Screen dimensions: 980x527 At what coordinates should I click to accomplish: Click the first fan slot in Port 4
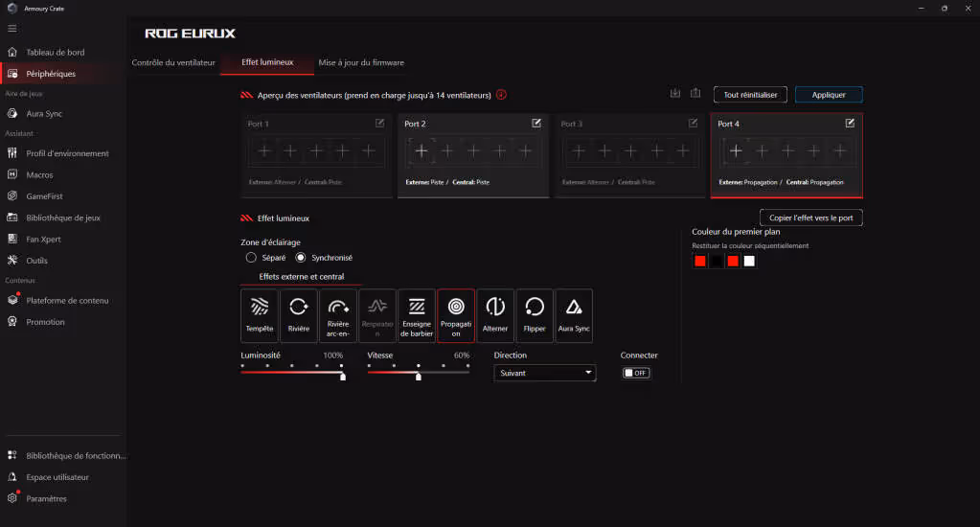(736, 150)
